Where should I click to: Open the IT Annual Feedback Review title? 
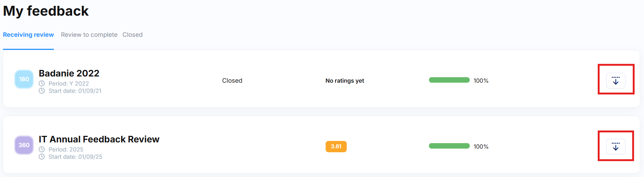(x=99, y=139)
